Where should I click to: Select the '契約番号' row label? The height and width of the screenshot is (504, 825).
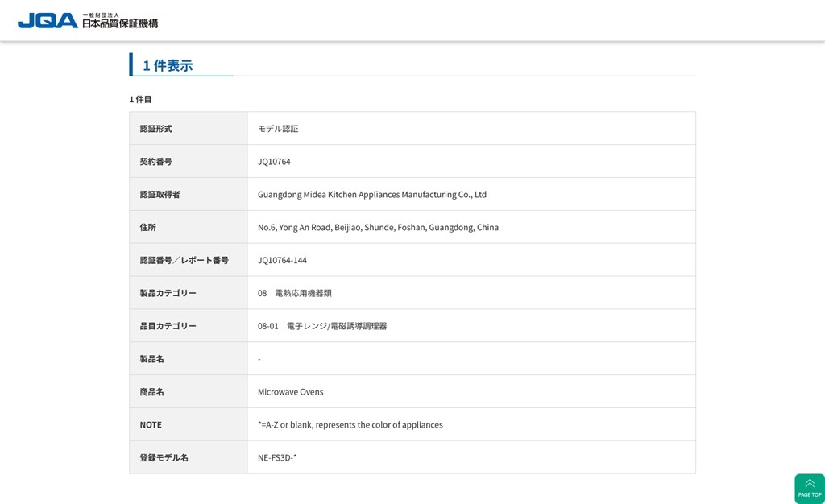(155, 161)
